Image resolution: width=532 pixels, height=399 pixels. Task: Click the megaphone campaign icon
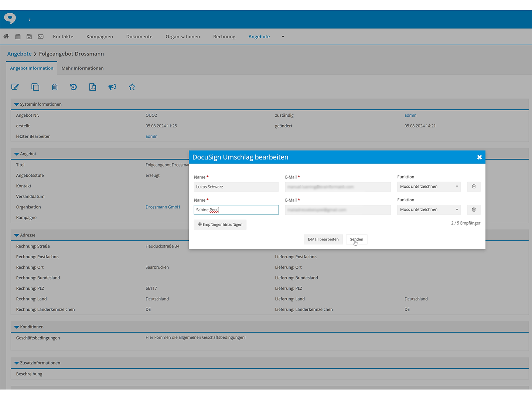click(x=112, y=87)
